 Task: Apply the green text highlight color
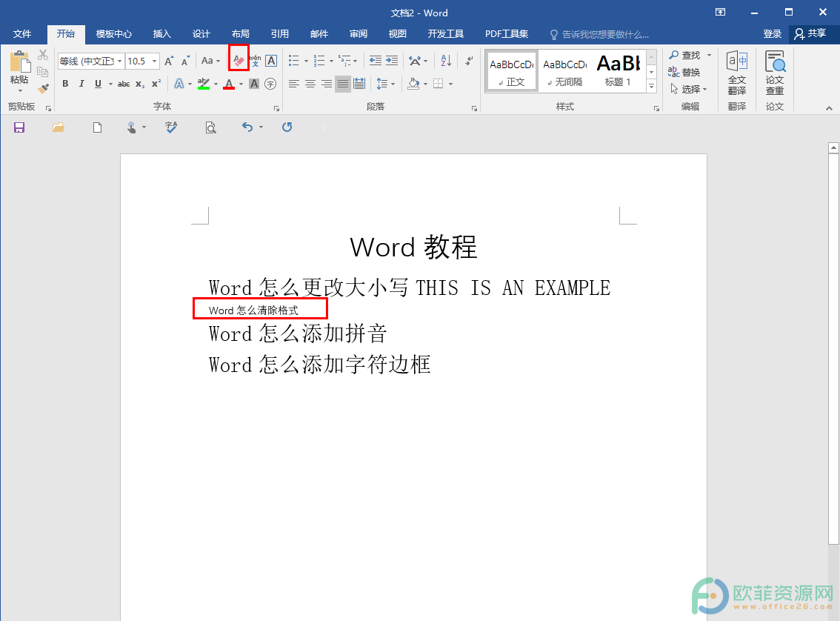(x=204, y=84)
